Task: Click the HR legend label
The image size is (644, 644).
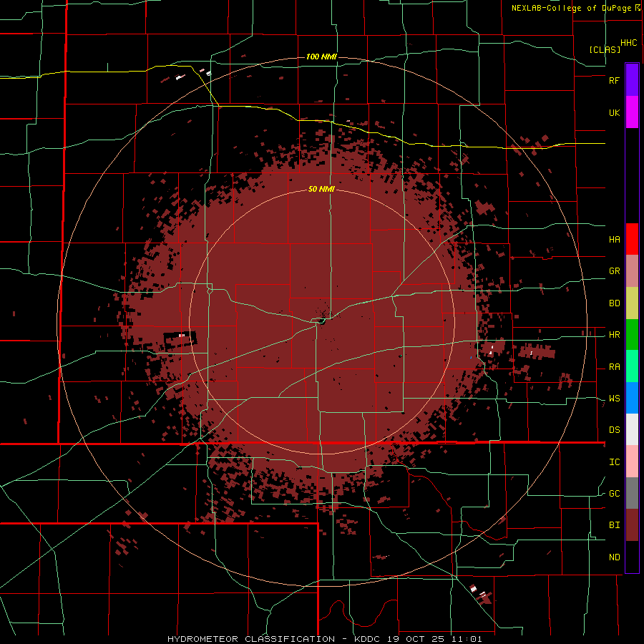Action: 614,335
